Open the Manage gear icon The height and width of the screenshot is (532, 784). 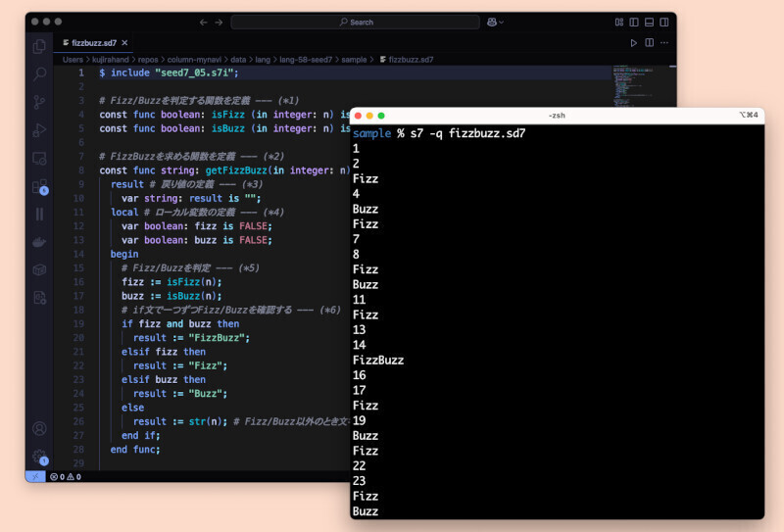click(x=39, y=457)
